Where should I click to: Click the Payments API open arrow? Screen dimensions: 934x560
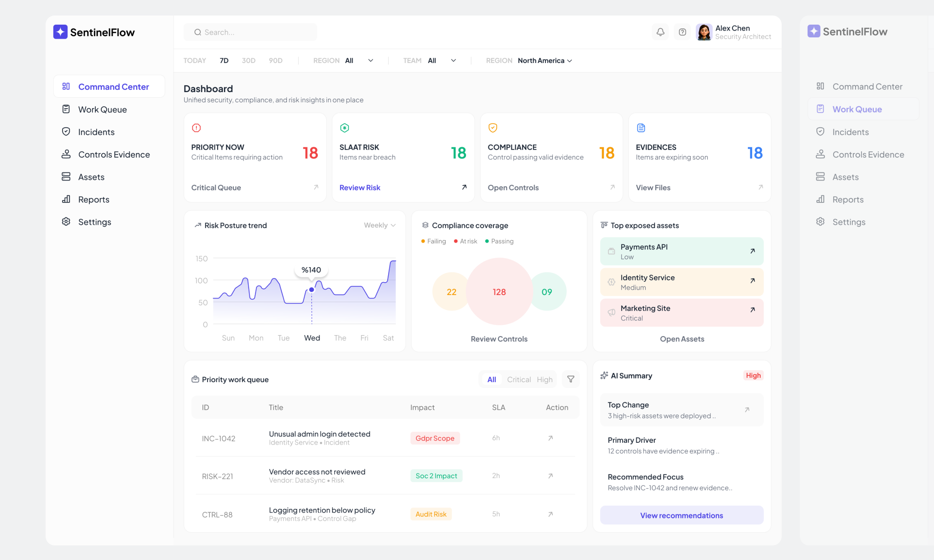752,251
